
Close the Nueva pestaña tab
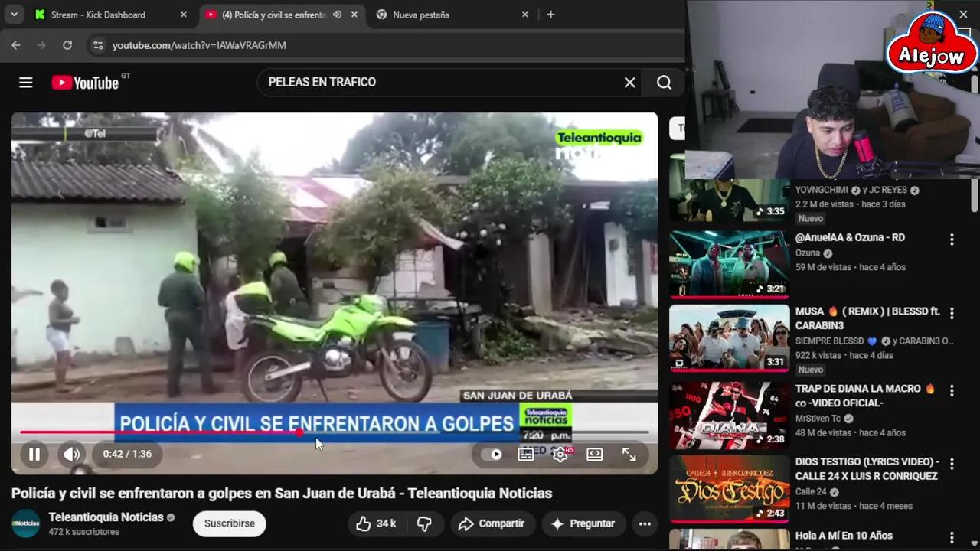pos(524,15)
